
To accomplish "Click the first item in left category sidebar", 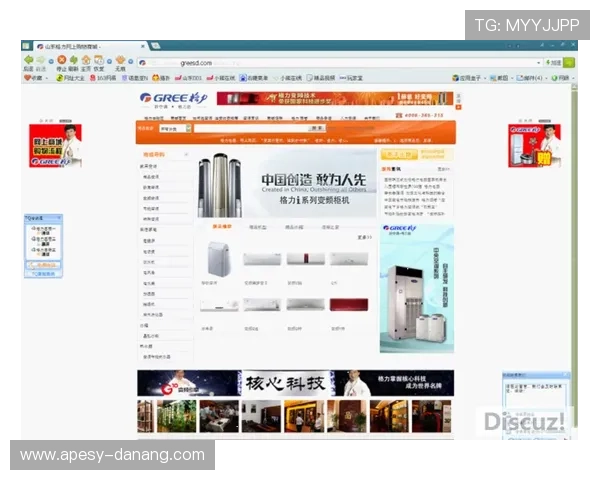I will coord(151,166).
